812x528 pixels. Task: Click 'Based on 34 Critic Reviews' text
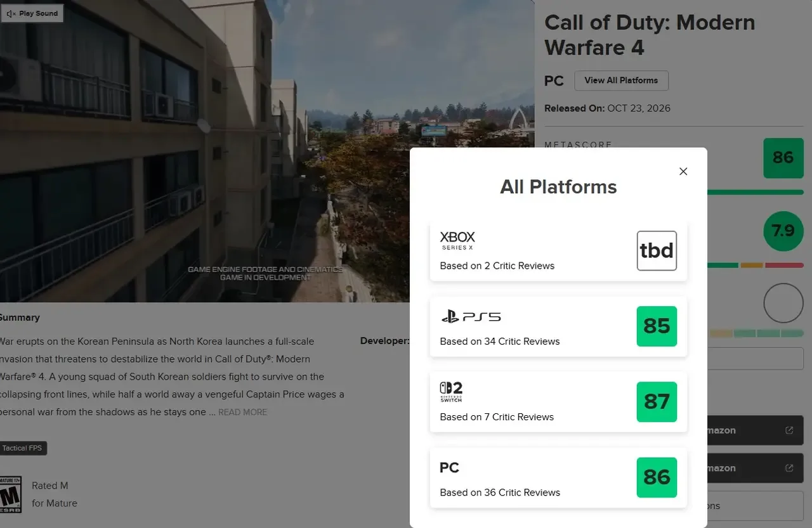click(500, 341)
